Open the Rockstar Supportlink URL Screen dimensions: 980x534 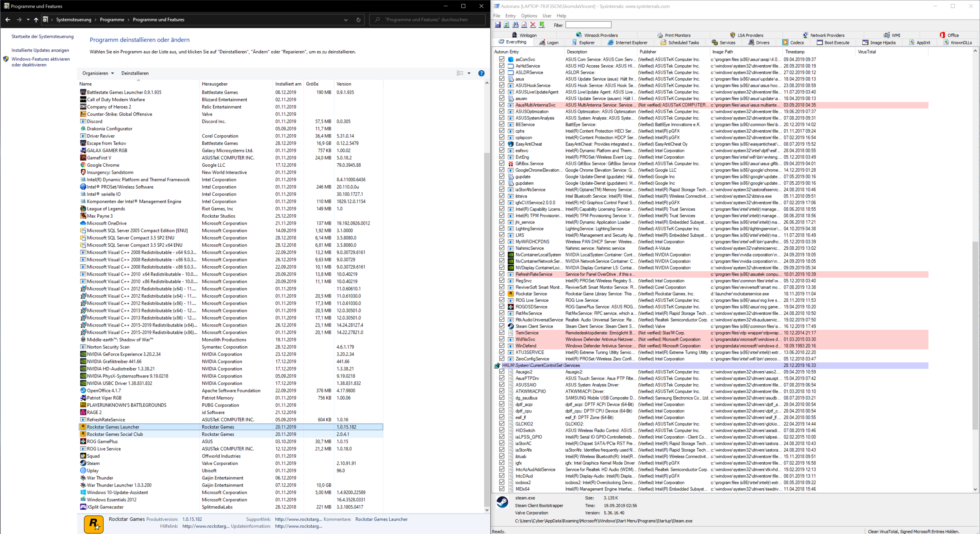[x=298, y=519]
